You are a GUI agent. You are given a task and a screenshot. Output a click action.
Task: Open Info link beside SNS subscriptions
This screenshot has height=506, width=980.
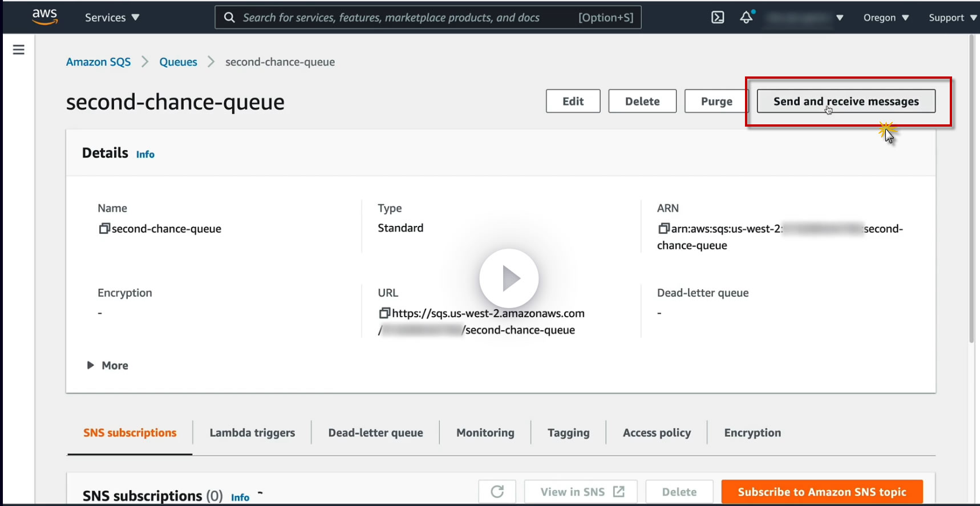[240, 497]
